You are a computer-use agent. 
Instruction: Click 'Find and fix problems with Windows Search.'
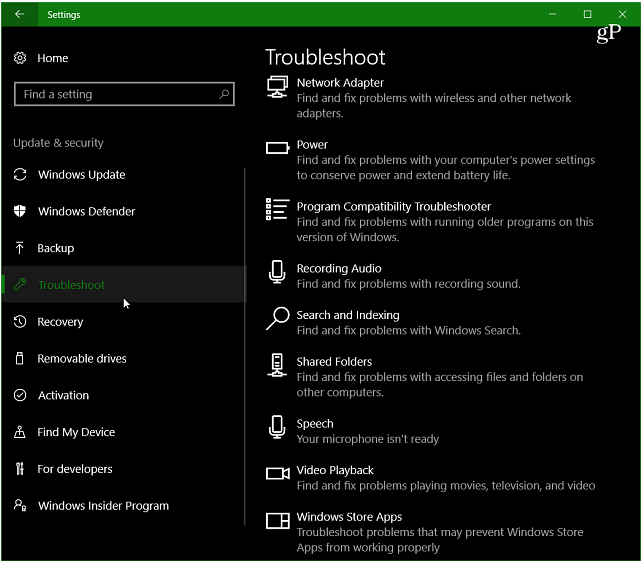[409, 330]
